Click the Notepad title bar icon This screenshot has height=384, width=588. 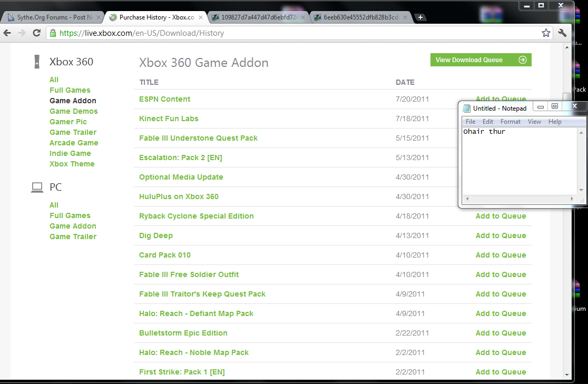click(x=466, y=109)
